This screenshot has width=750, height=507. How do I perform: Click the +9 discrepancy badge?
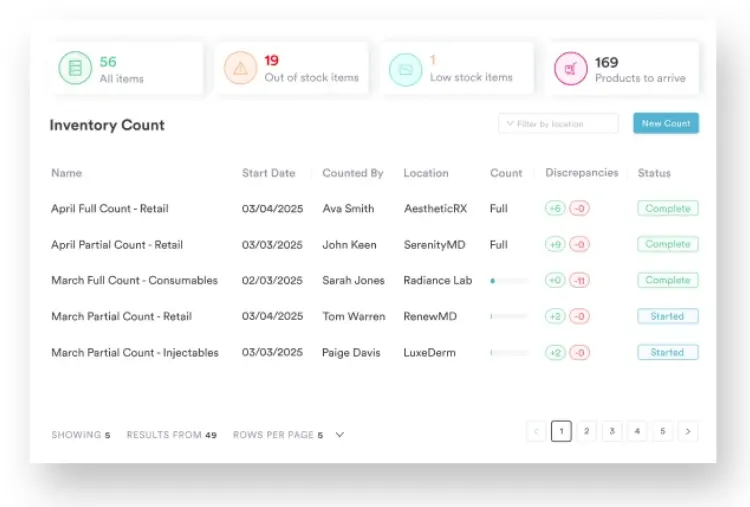tap(555, 244)
